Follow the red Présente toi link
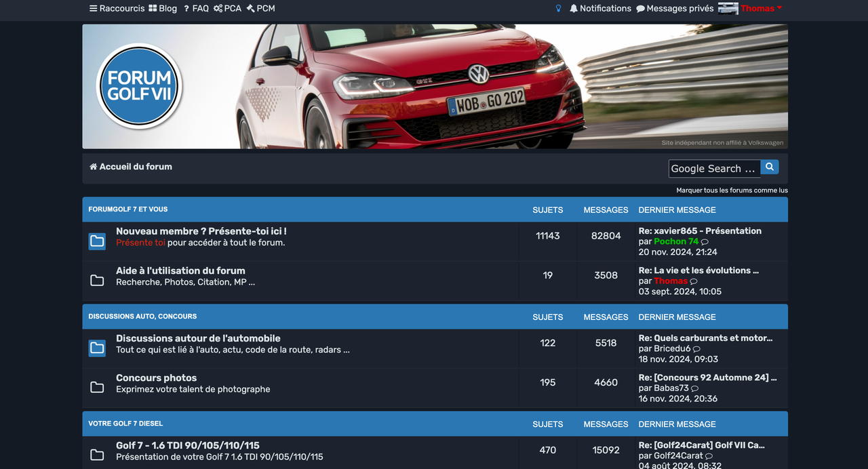Viewport: 868px width, 469px height. coord(140,243)
